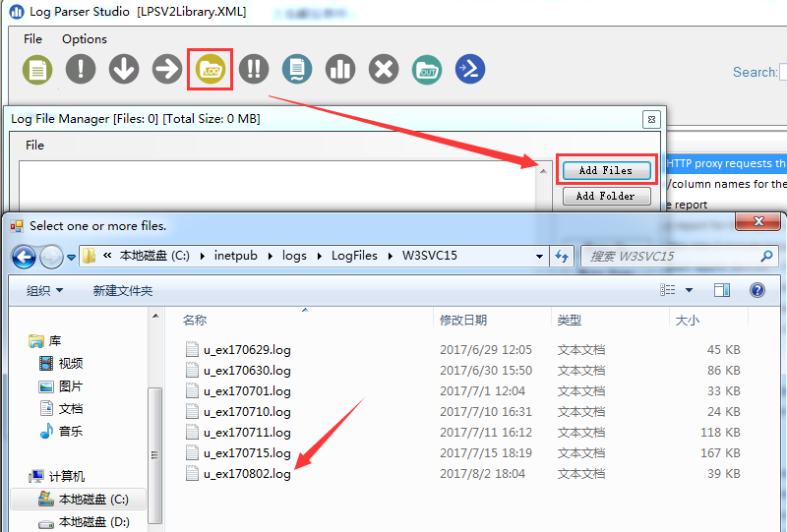This screenshot has height=532, width=787.
Task: Select file u_ex170711.log
Action: point(238,432)
